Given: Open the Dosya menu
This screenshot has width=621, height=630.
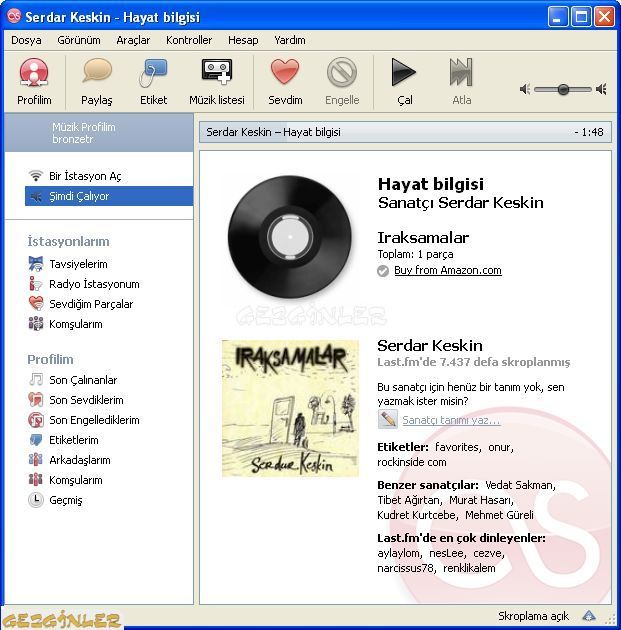Looking at the screenshot, I should [26, 40].
